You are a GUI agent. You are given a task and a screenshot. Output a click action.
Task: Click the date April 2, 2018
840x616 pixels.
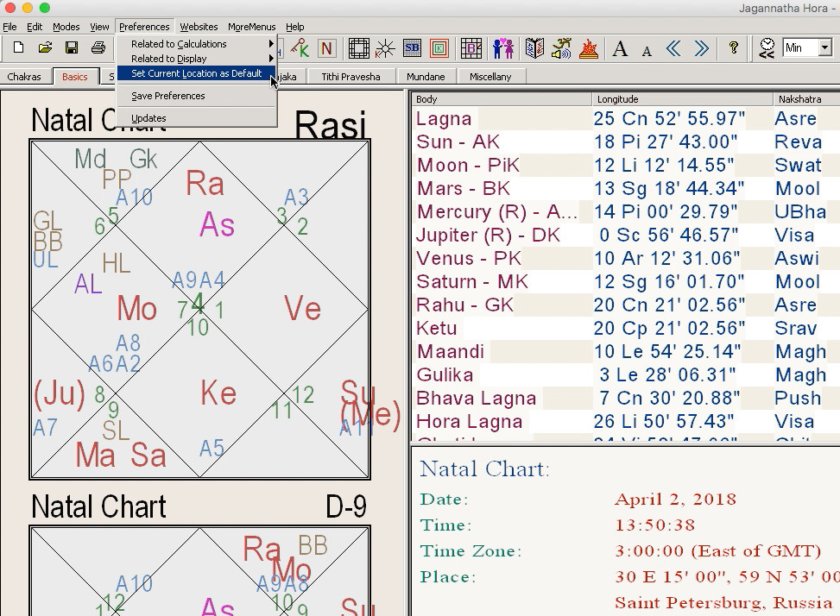[x=675, y=500]
